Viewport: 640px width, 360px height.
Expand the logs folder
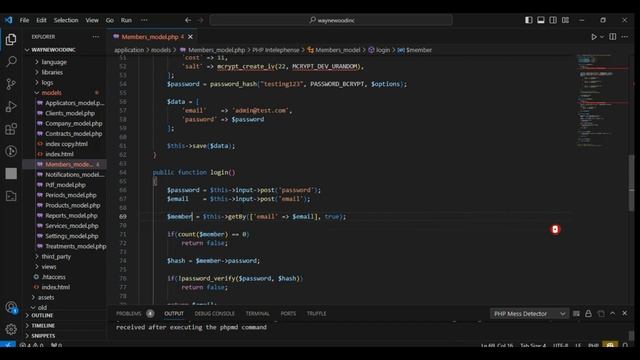[47, 82]
